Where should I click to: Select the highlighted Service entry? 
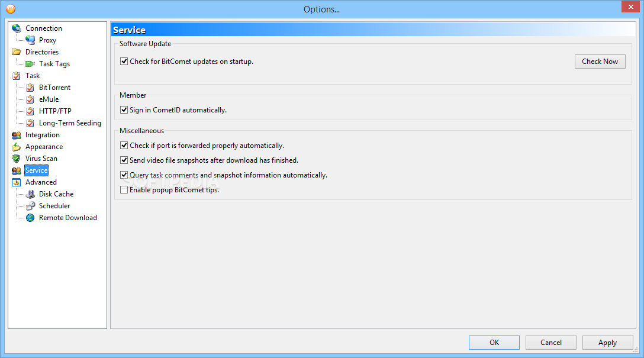37,170
